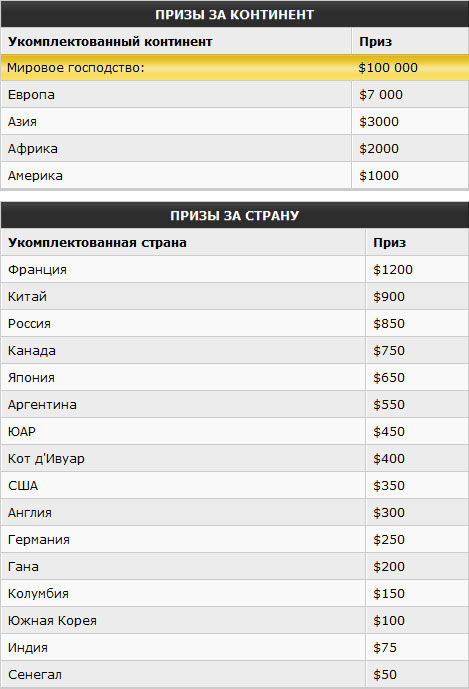
Task: Click the $900 prize next to Китай
Action: [417, 297]
